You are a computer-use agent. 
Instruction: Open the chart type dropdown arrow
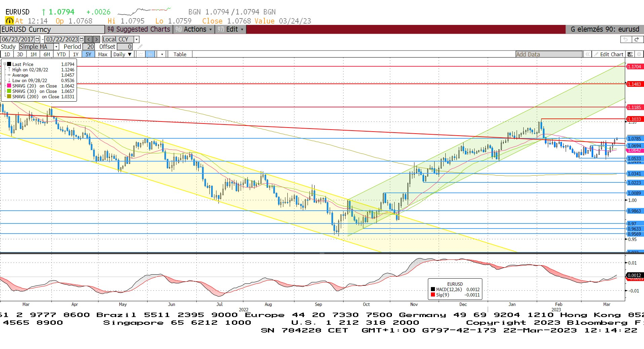[162, 54]
